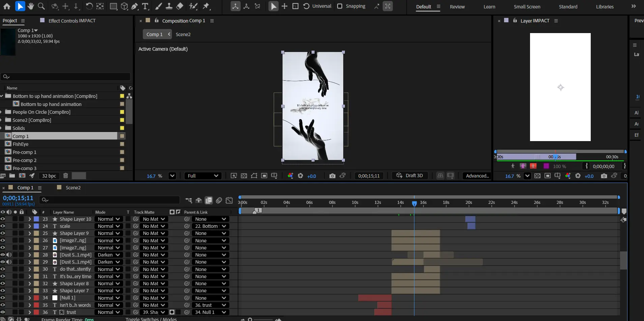Viewport: 644px width, 321px height.
Task: Click the playhead current-time indicator
Action: pos(414,203)
